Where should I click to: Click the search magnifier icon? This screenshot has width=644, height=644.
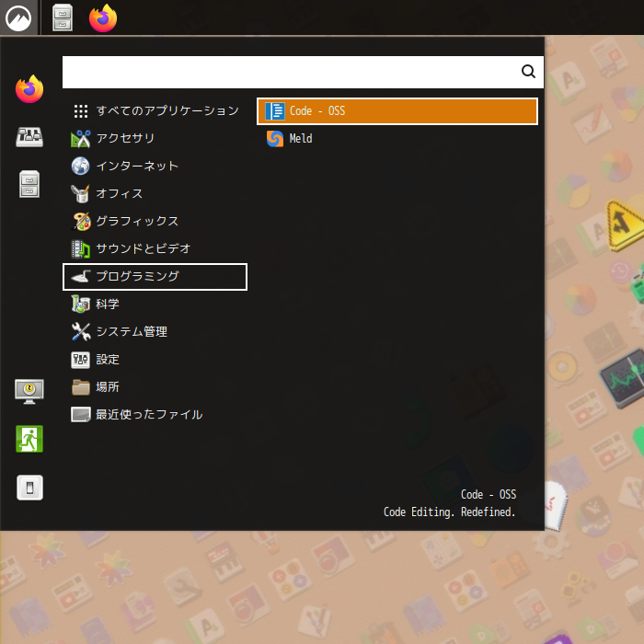(x=528, y=72)
